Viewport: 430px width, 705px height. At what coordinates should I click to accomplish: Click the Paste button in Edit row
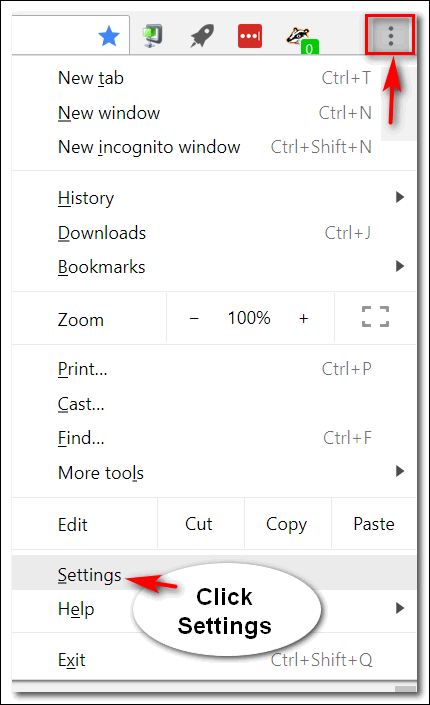[x=374, y=524]
